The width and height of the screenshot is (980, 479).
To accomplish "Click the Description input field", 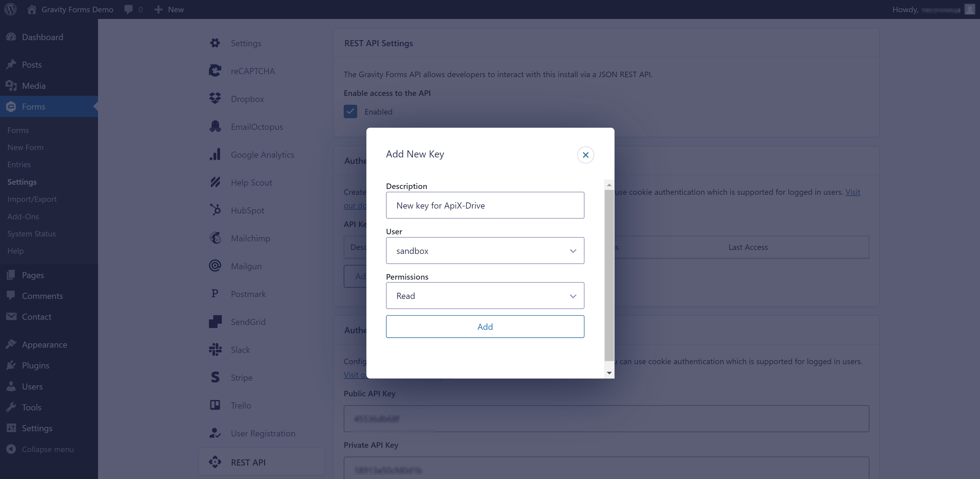I will pos(485,205).
